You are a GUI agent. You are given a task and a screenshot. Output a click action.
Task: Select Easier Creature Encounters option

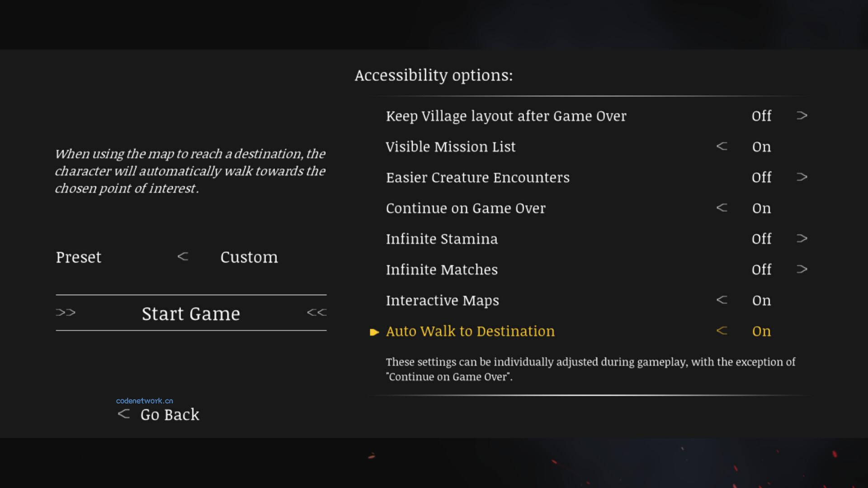pos(478,178)
